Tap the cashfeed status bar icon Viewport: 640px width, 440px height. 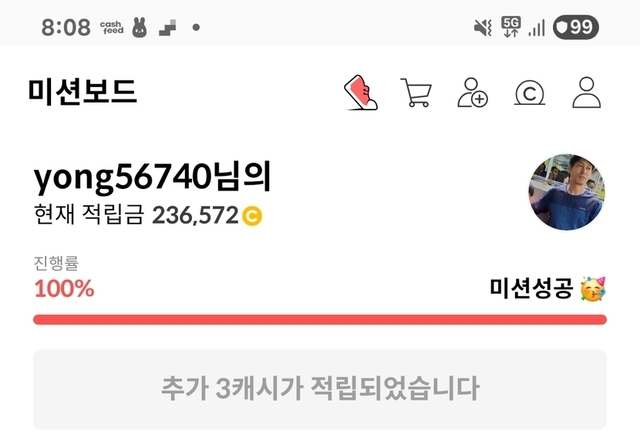coord(112,27)
